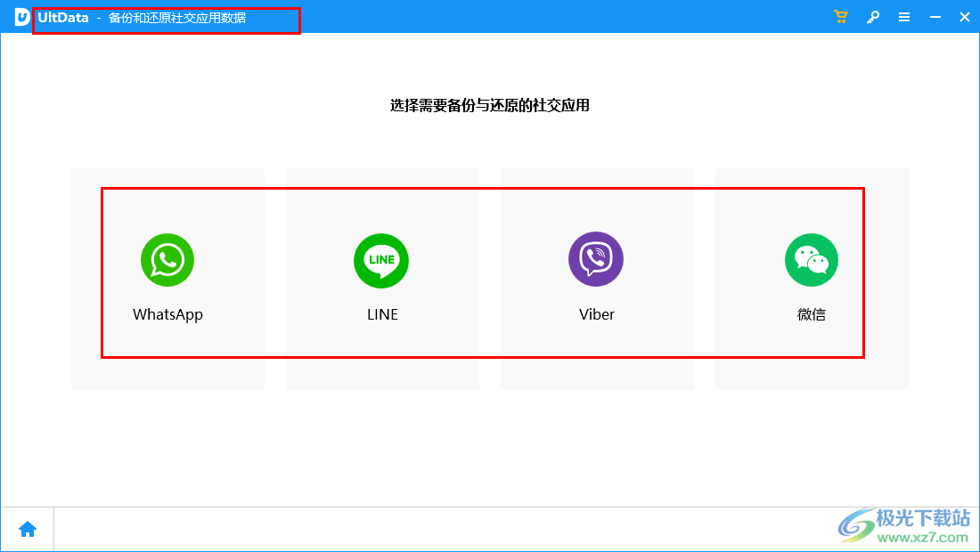Choose the Viber app icon
Screen dimensions: 980x552
click(x=596, y=259)
